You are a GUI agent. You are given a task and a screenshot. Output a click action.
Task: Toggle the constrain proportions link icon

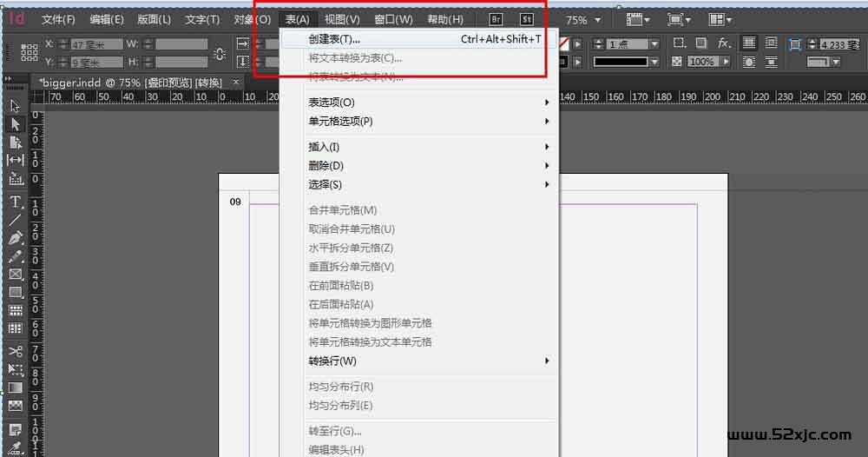point(219,54)
